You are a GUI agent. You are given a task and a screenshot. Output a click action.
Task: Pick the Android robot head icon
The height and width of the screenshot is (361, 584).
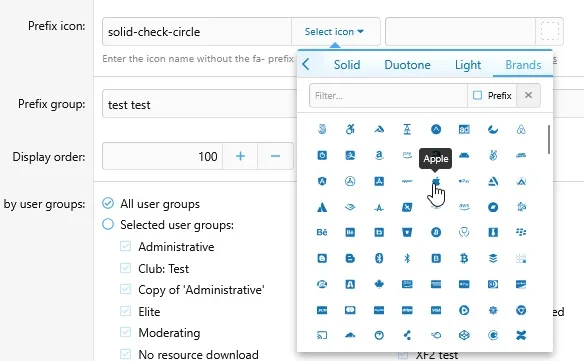(x=464, y=155)
